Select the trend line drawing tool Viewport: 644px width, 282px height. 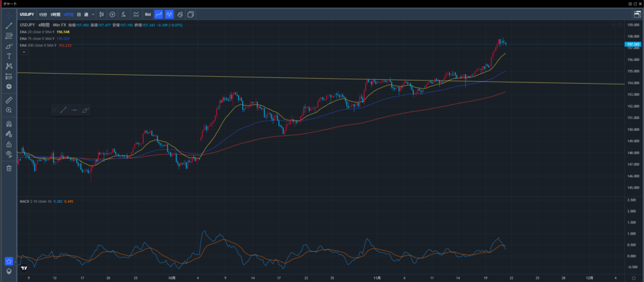tap(9, 26)
